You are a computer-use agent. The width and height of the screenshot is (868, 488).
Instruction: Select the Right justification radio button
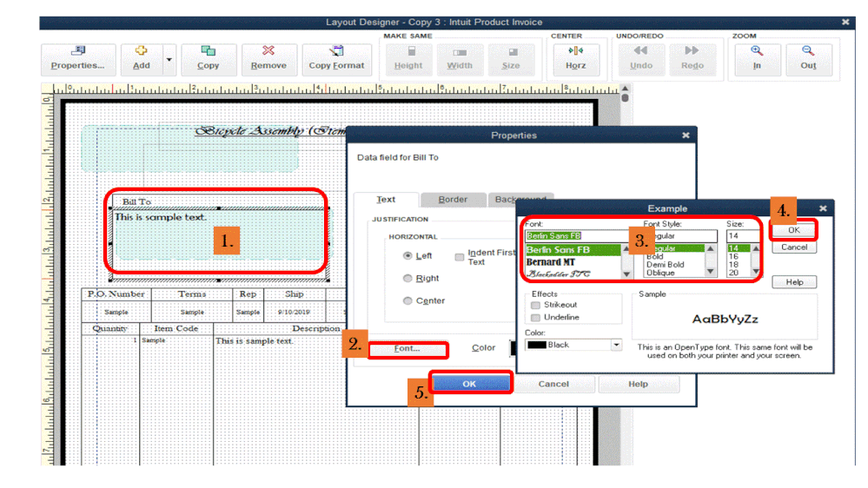[408, 279]
